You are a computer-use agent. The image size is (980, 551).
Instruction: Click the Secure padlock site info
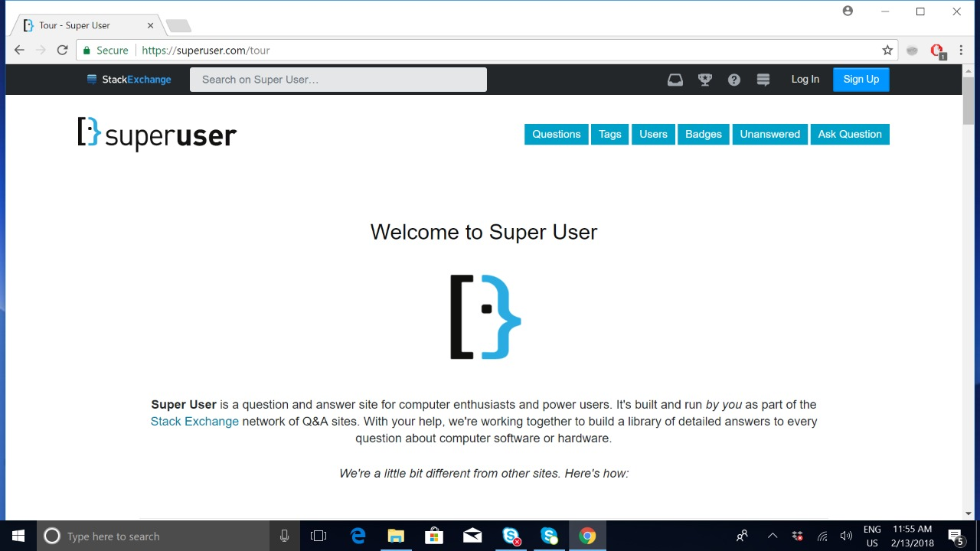(106, 51)
